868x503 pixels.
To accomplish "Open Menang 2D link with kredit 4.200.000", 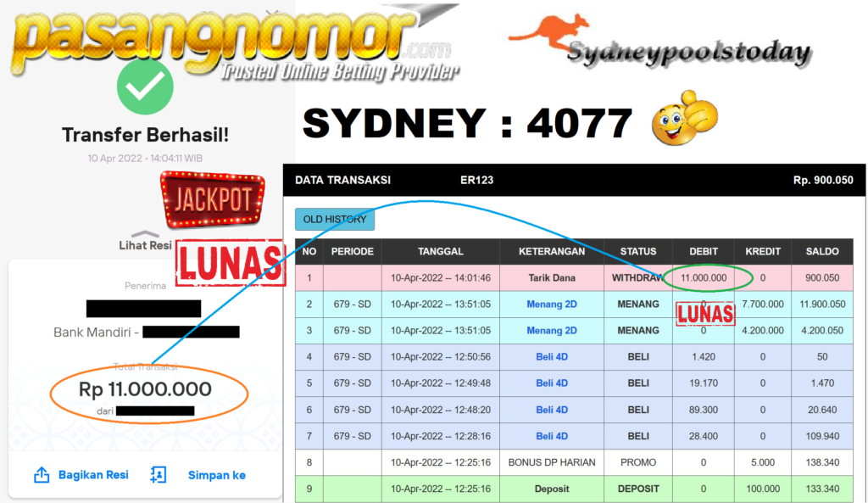I will 551,331.
